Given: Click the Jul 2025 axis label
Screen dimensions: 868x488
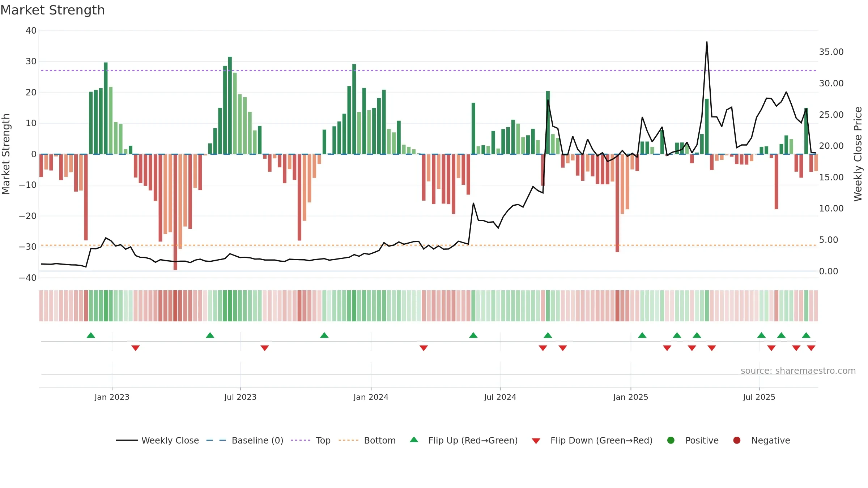Looking at the screenshot, I should (759, 397).
